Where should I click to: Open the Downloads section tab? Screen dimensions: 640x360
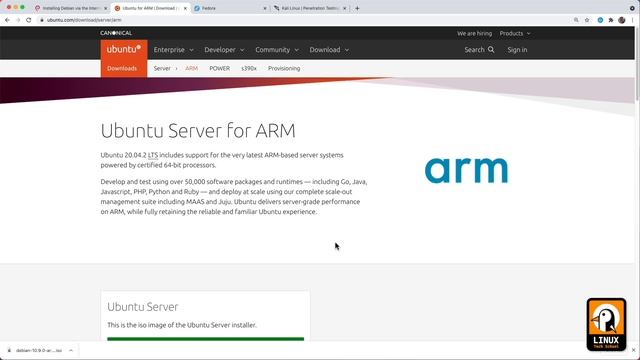click(x=122, y=69)
